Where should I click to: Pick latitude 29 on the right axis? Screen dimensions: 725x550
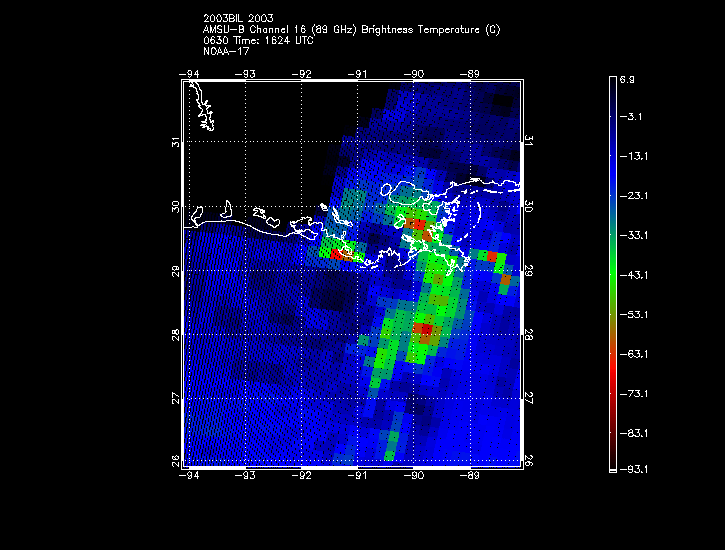point(529,271)
